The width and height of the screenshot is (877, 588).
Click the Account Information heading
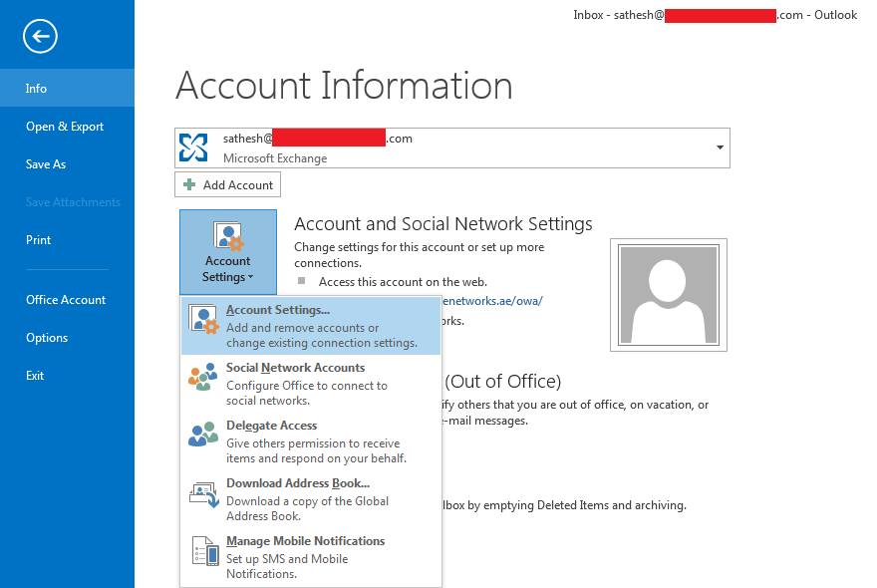click(344, 86)
